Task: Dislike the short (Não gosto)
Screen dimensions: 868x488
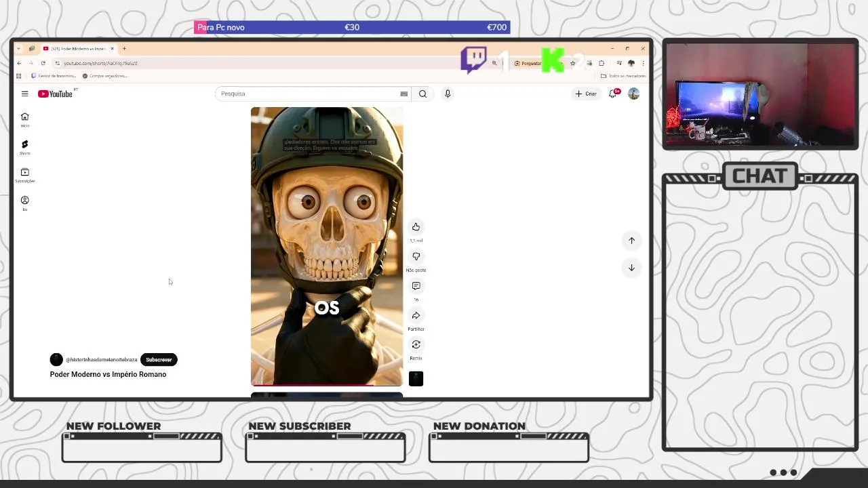Action: (416, 256)
